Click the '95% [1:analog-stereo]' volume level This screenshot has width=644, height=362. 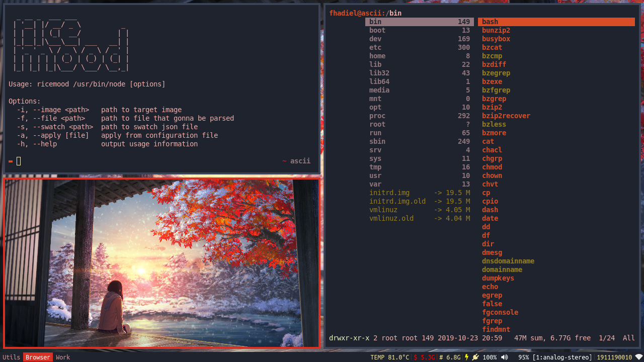pyautogui.click(x=555, y=357)
